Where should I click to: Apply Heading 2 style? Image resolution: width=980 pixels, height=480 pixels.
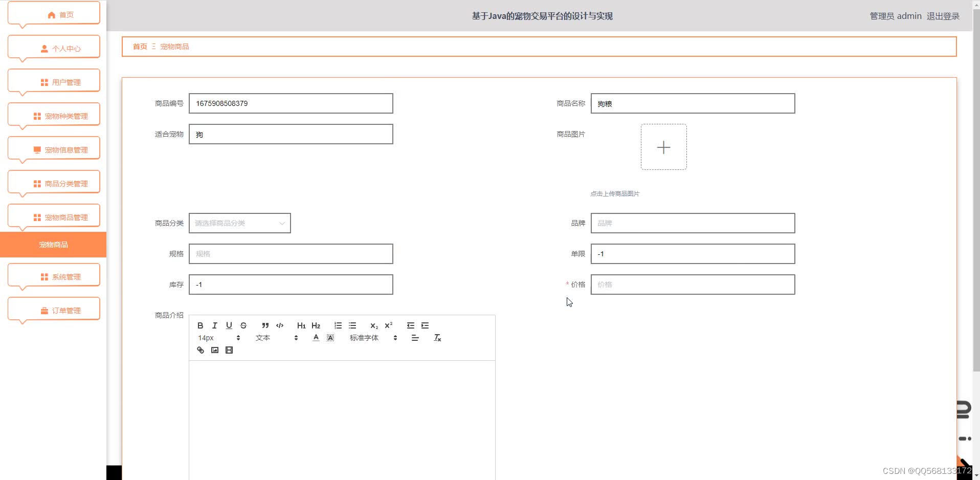coord(316,325)
